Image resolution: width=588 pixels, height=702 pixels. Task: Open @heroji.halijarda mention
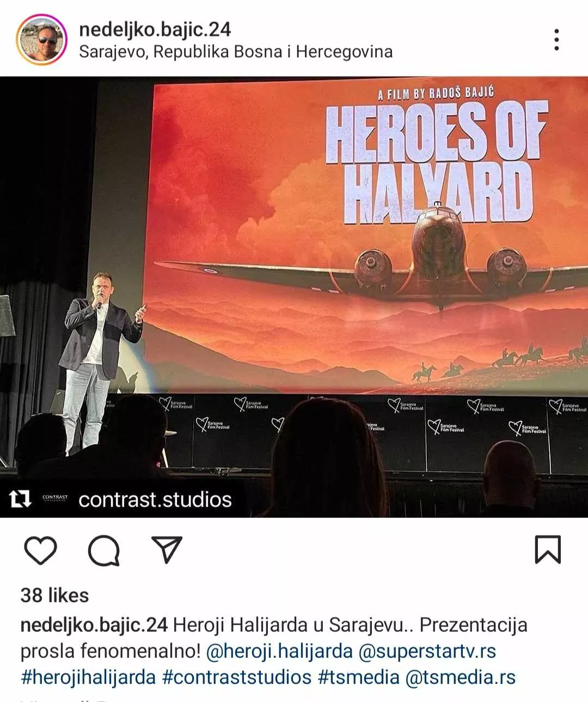point(279,651)
